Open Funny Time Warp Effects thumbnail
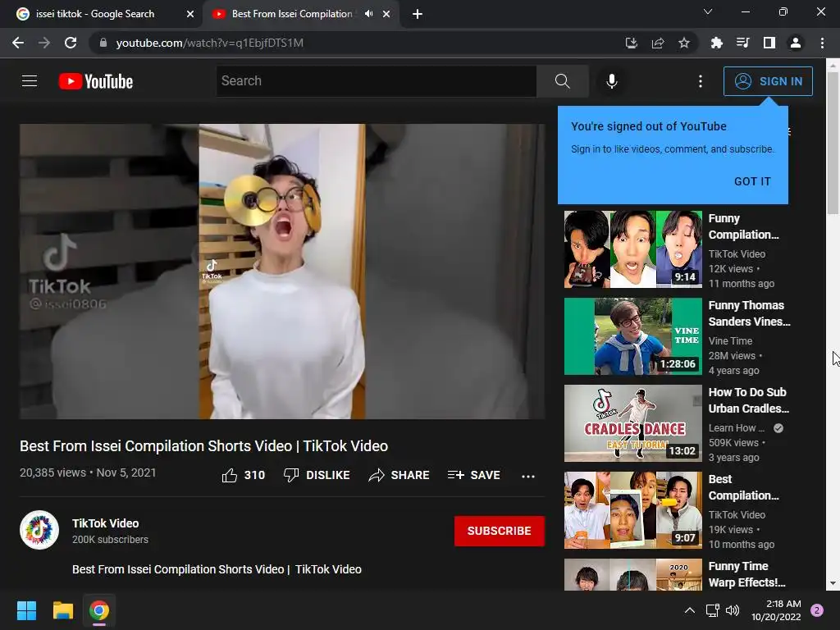The height and width of the screenshot is (630, 840). [632, 575]
